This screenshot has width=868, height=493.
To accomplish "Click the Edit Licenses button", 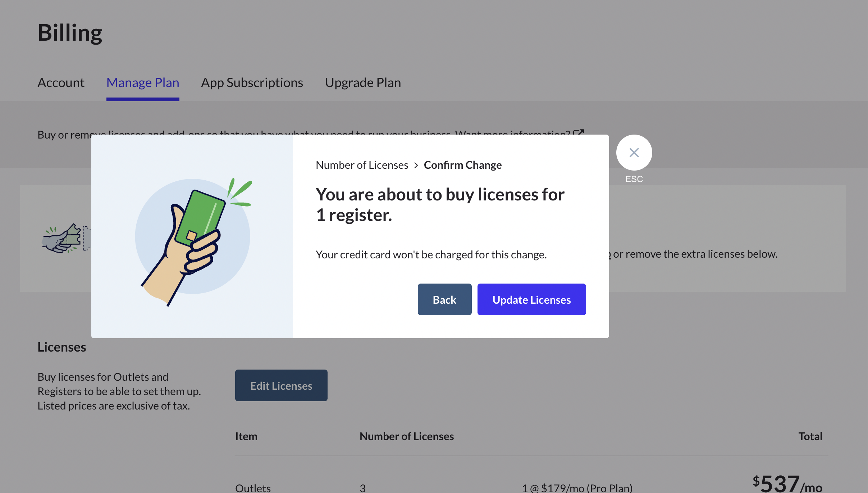I will point(281,385).
